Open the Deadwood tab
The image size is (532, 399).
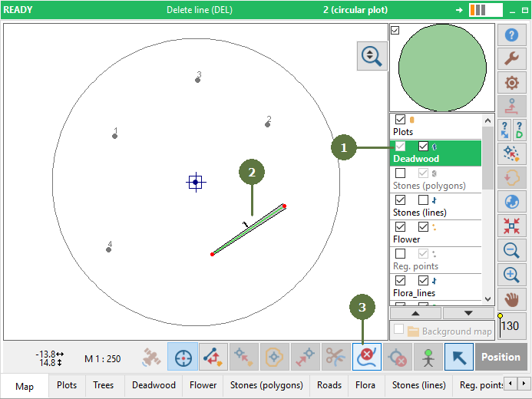click(x=154, y=385)
